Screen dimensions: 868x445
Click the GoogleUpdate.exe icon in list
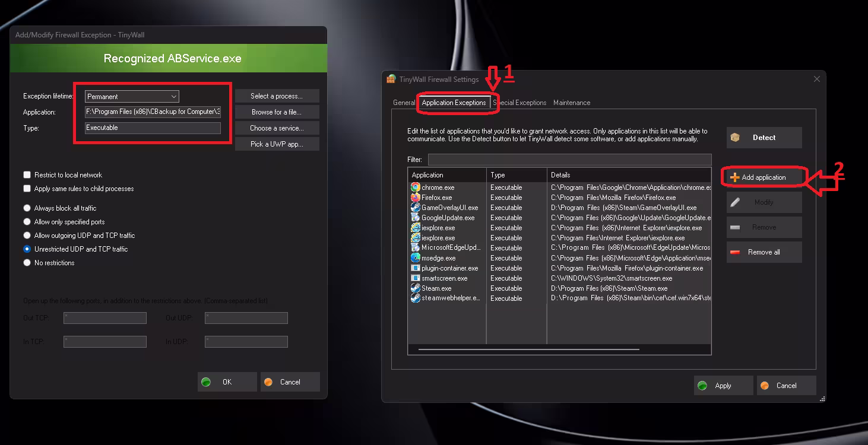[416, 218]
